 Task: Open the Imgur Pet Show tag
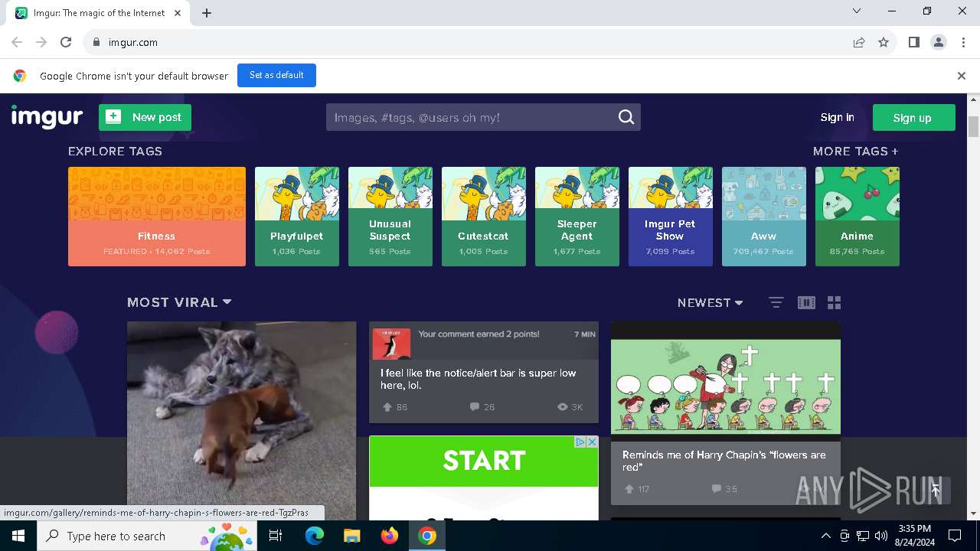tap(671, 217)
